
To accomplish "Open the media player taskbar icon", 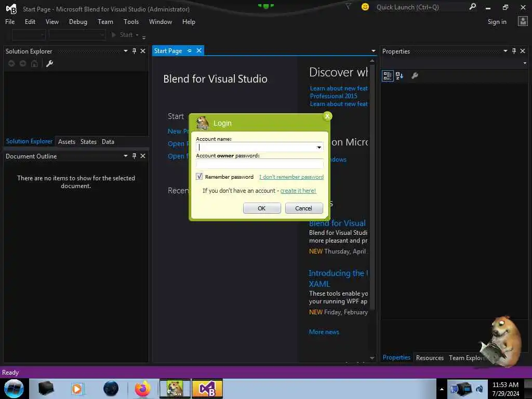I will tap(77, 389).
